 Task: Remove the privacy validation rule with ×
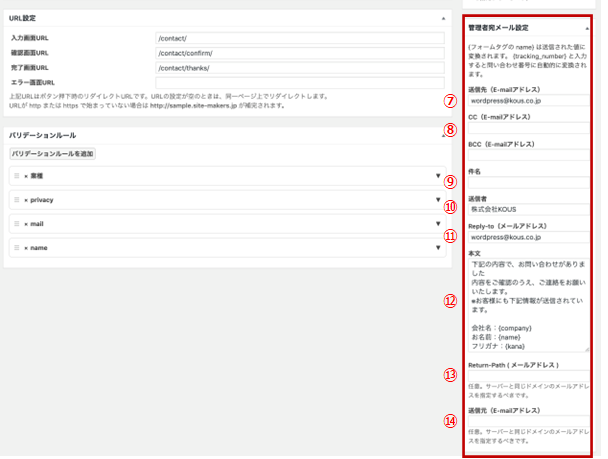tap(25, 200)
